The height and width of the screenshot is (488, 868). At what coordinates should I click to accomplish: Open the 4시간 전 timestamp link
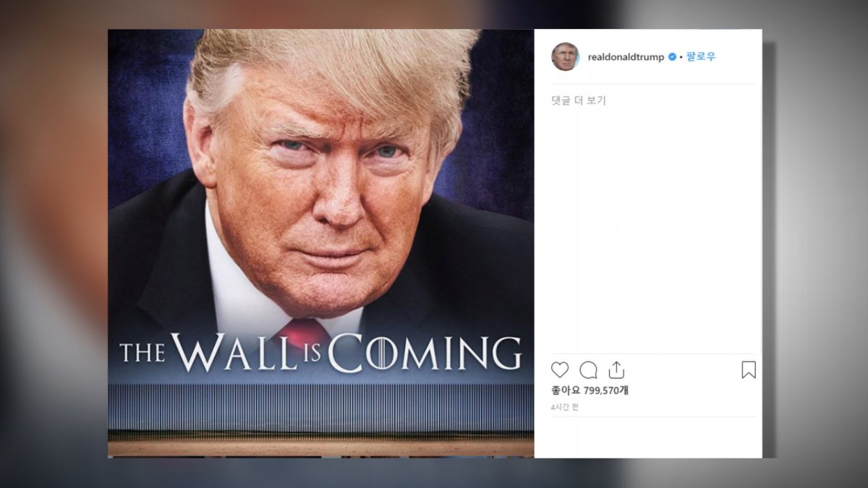(x=565, y=407)
